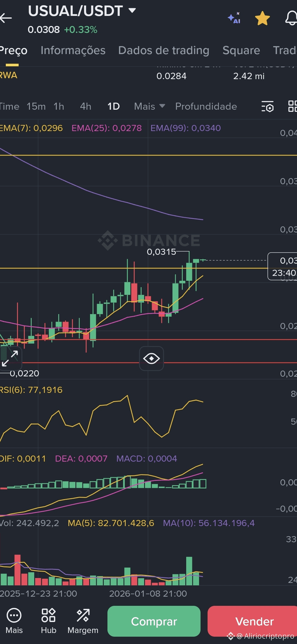Image resolution: width=297 pixels, height=644 pixels.
Task: Select the 1D chart interval
Action: click(113, 107)
